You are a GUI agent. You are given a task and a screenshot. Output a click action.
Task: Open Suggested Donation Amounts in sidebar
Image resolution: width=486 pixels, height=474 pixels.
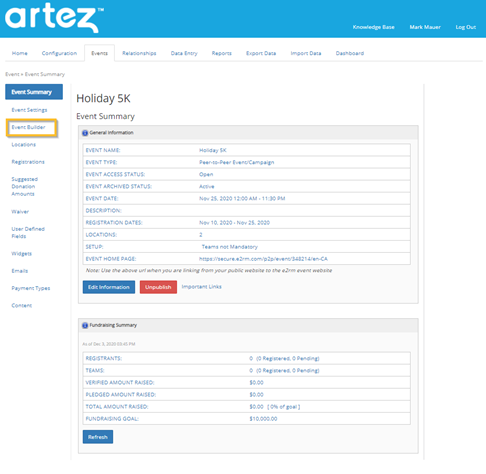click(x=24, y=187)
